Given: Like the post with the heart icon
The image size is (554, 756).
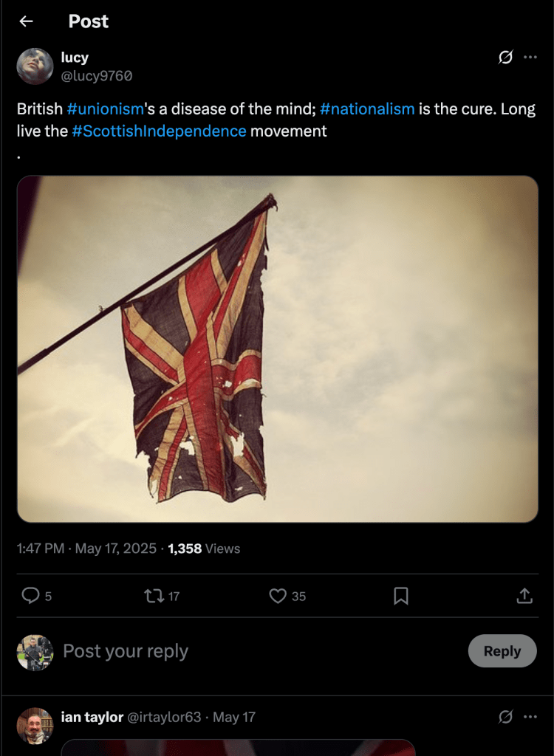Looking at the screenshot, I should pos(277,595).
